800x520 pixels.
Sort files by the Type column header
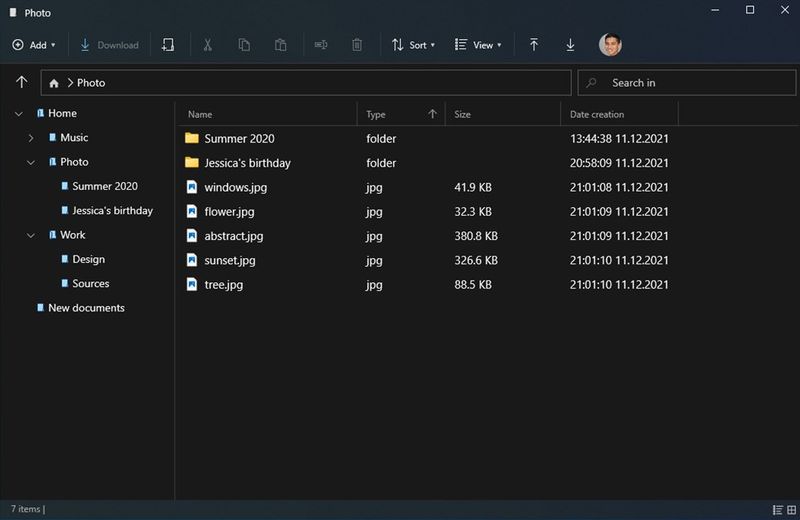point(376,114)
